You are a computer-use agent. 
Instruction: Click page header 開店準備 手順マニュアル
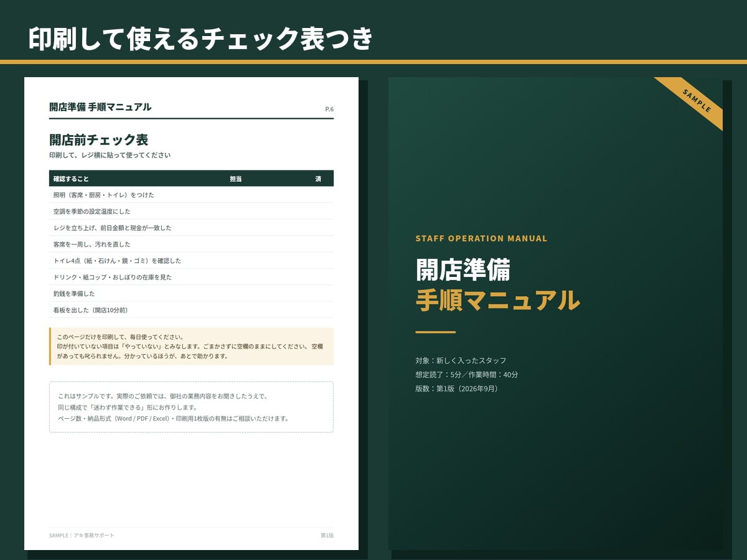(100, 107)
